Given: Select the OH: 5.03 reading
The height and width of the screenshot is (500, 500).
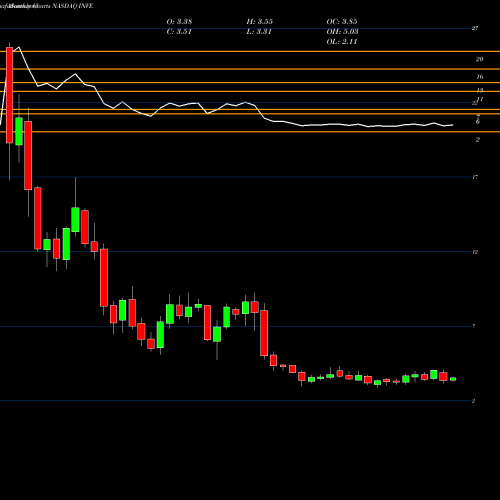Looking at the screenshot, I should click(x=342, y=32).
